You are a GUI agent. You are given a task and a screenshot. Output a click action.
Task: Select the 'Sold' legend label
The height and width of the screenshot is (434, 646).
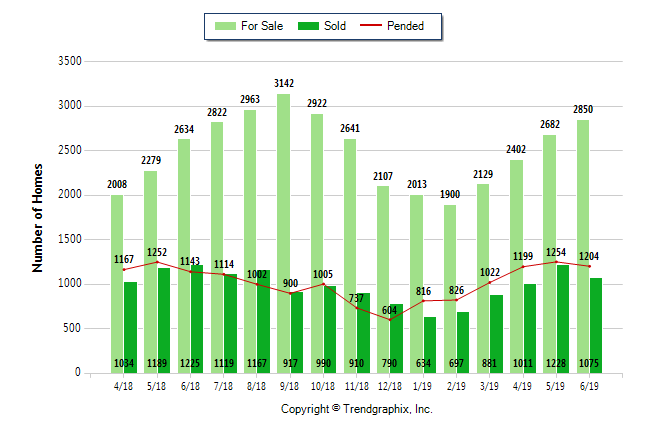coord(335,26)
